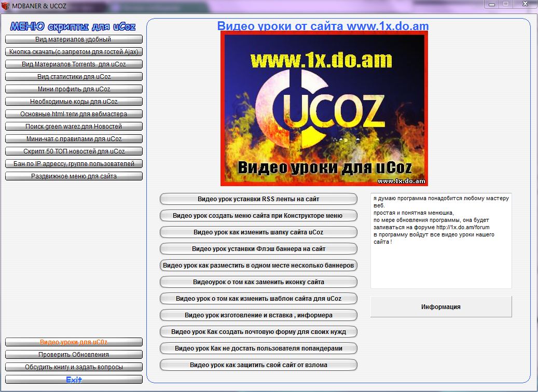
Task: Close the MDBANER & UCOZ window
Action: click(525, 4)
